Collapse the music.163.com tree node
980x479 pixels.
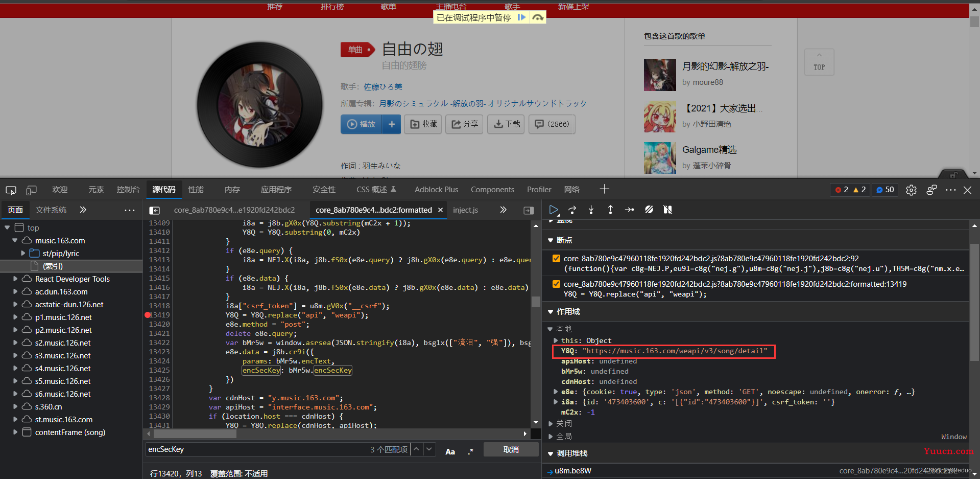15,240
